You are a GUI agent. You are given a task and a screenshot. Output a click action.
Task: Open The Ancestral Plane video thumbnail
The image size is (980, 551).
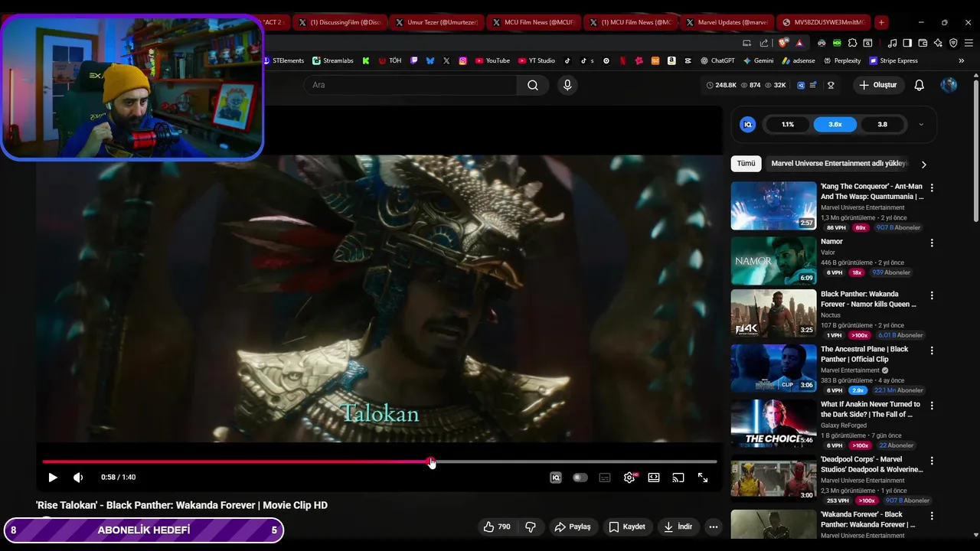pos(774,367)
